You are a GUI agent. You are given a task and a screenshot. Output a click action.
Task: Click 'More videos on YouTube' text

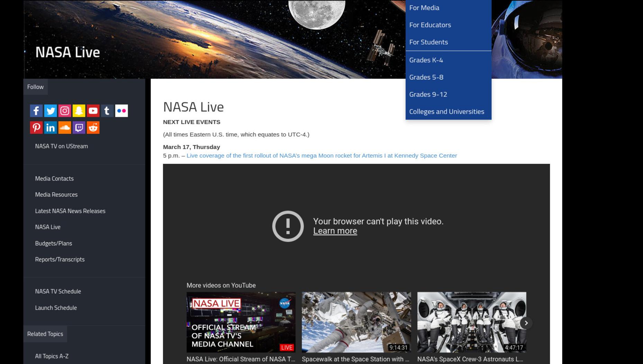pos(221,286)
